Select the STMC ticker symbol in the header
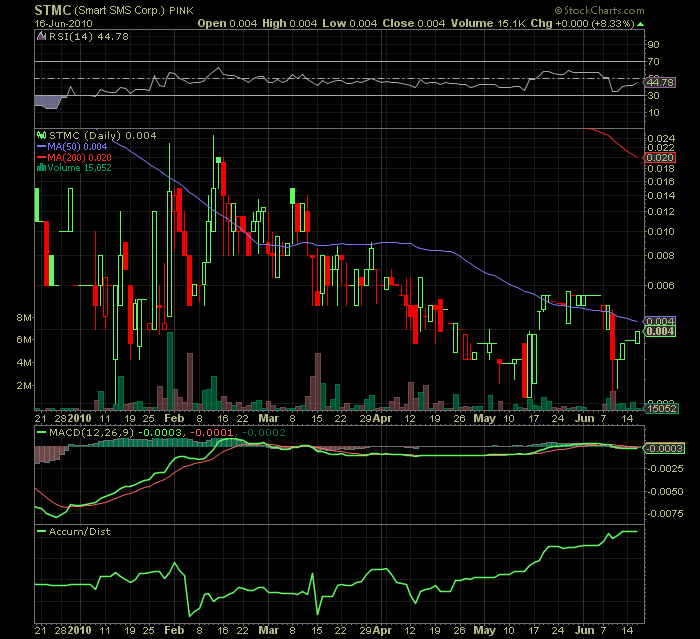The image size is (700, 639). click(x=53, y=10)
